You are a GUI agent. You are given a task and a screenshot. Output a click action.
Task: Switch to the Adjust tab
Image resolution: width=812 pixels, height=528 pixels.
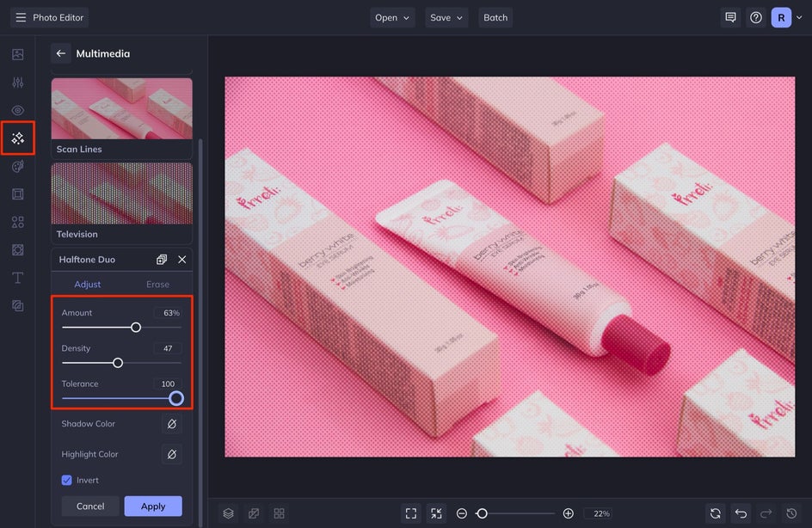point(87,284)
